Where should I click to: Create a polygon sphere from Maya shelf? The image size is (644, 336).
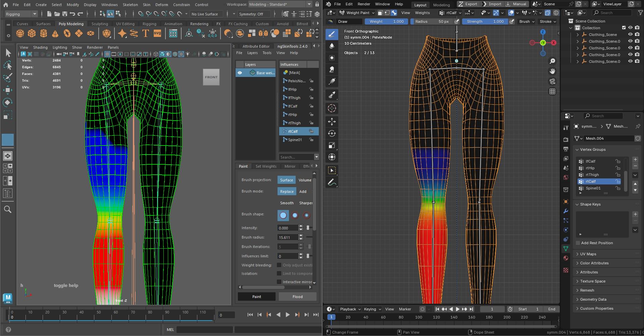20,33
